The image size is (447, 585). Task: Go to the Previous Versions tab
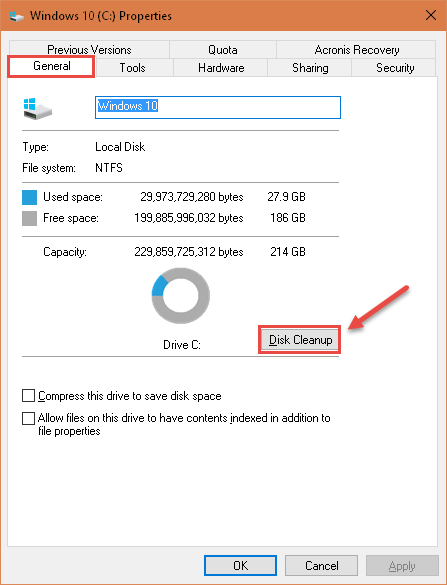(x=89, y=50)
